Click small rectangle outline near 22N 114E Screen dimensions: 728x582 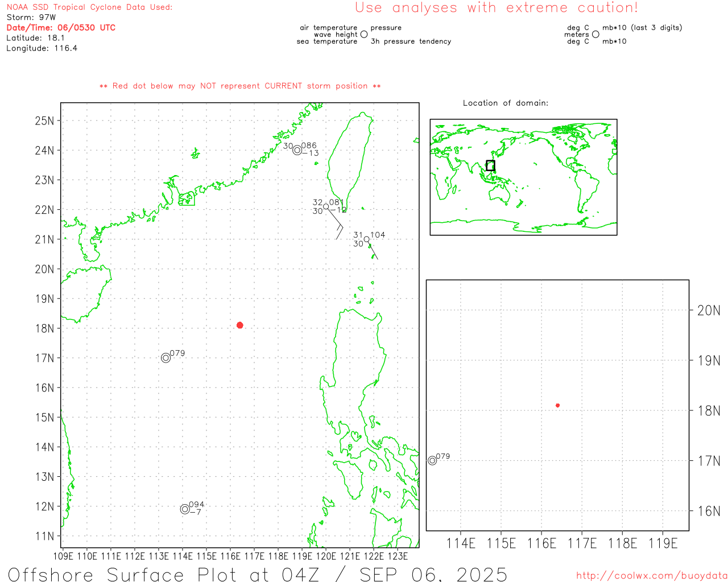187,199
